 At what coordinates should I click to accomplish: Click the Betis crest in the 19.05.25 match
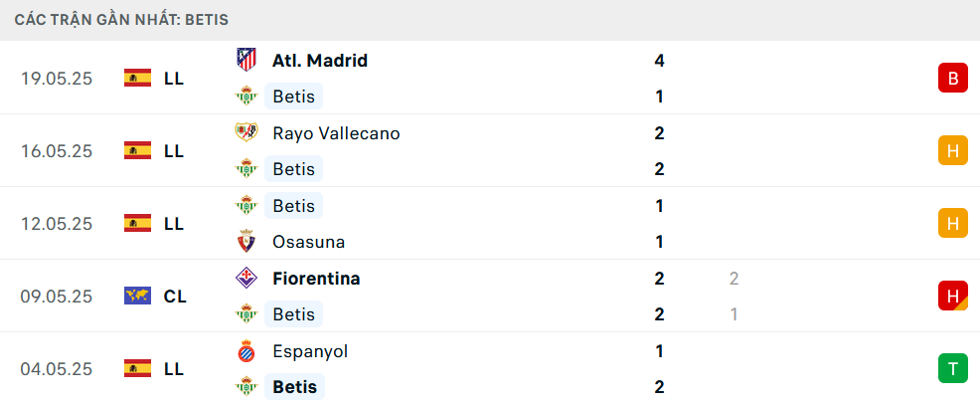246,96
